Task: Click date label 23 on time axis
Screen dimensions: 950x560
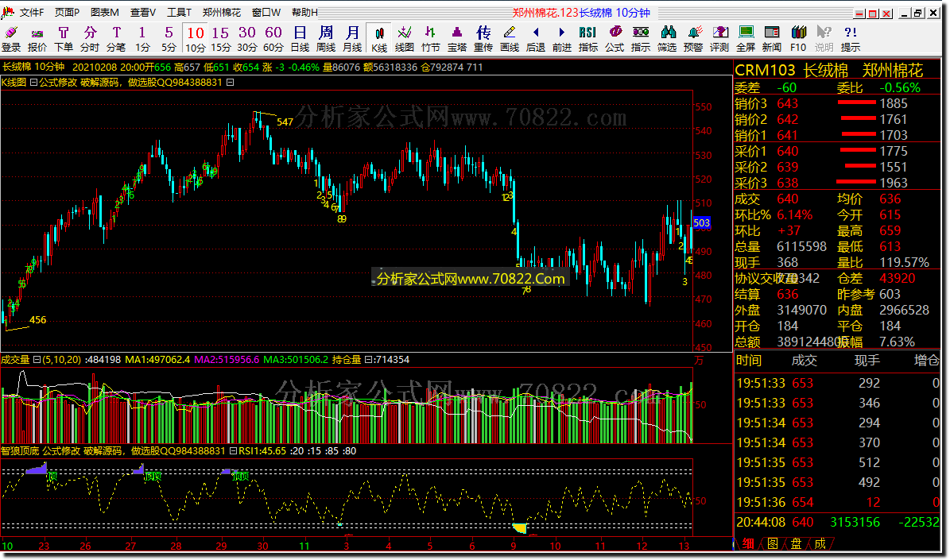Action: 44,546
